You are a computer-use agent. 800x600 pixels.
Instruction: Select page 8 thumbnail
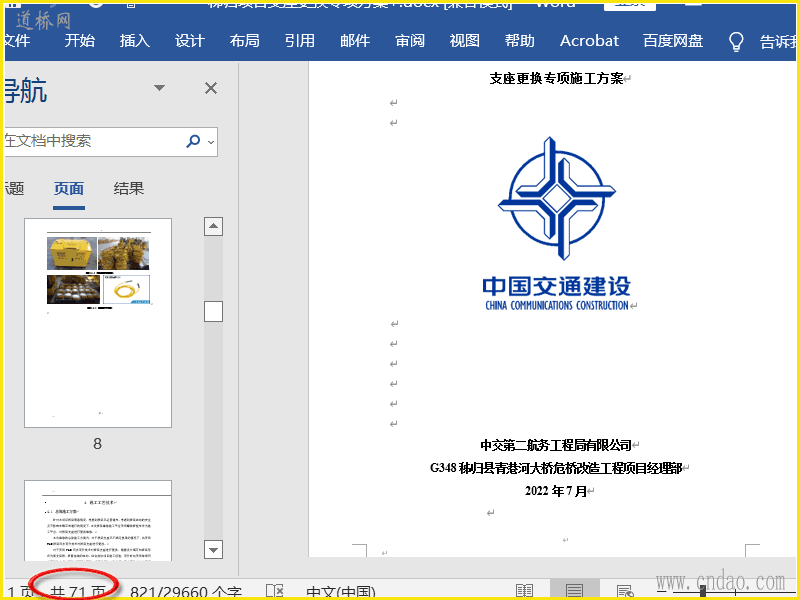pos(98,323)
